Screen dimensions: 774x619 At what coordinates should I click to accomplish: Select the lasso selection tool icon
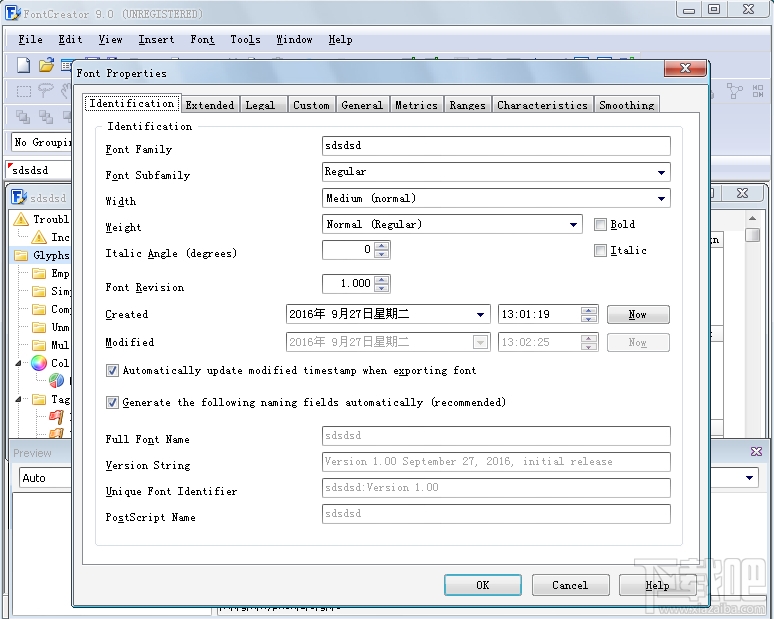point(45,90)
